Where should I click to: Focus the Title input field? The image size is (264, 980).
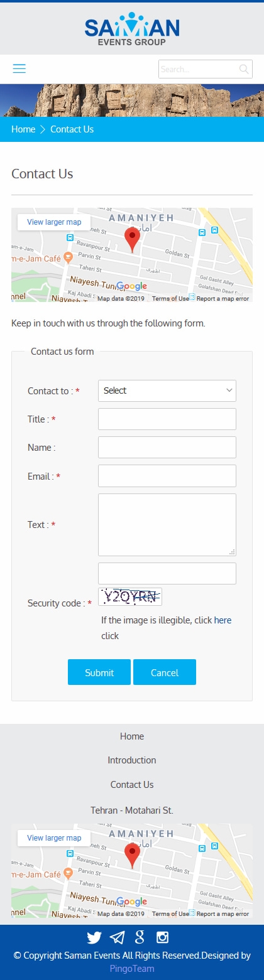[167, 419]
